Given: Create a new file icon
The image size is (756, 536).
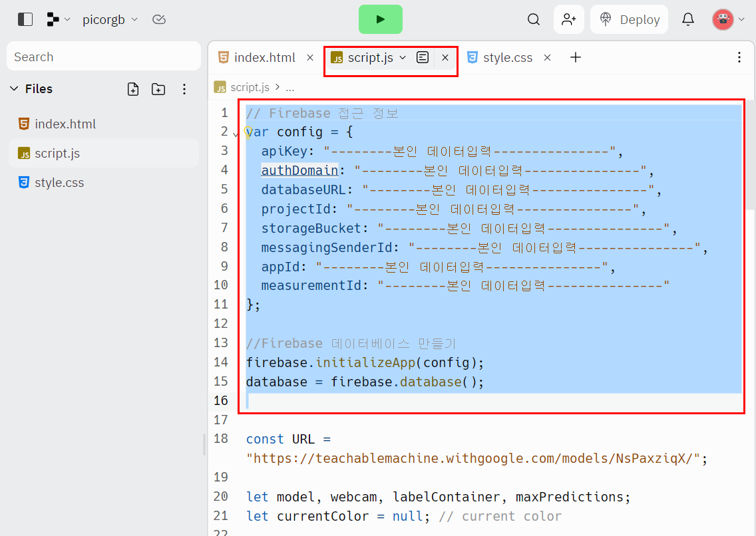Looking at the screenshot, I should (133, 89).
